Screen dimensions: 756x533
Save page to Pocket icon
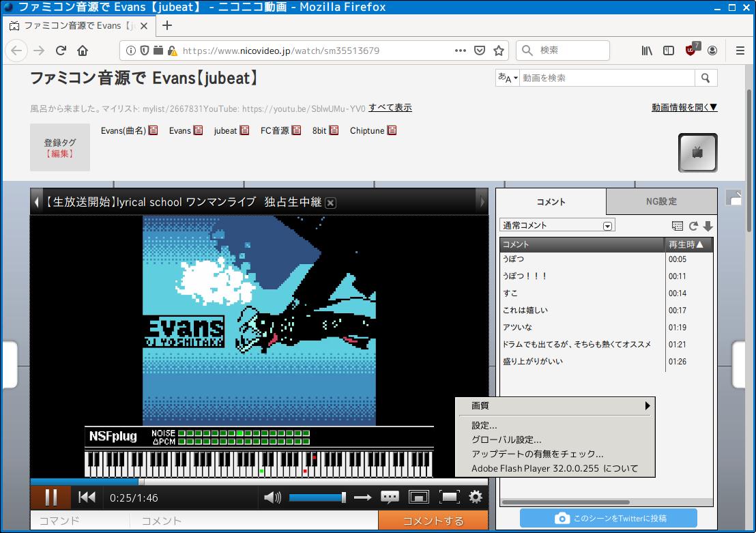point(479,51)
